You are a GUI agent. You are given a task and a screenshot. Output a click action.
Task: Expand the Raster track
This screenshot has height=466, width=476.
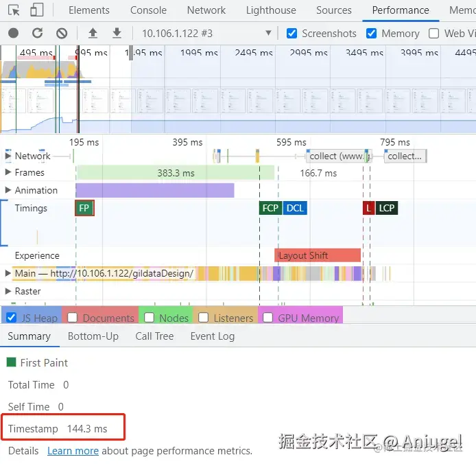click(8, 291)
